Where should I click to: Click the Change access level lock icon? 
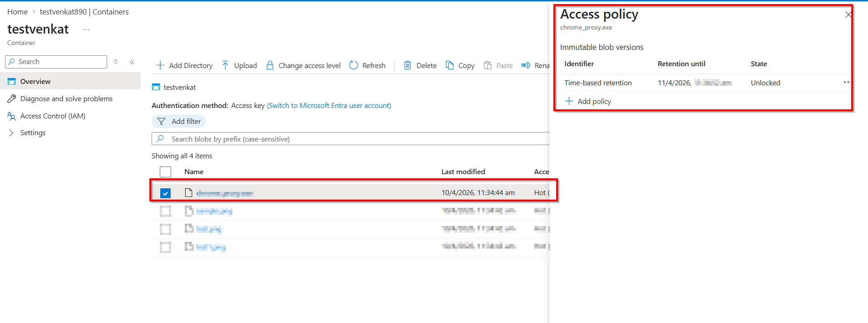click(270, 65)
